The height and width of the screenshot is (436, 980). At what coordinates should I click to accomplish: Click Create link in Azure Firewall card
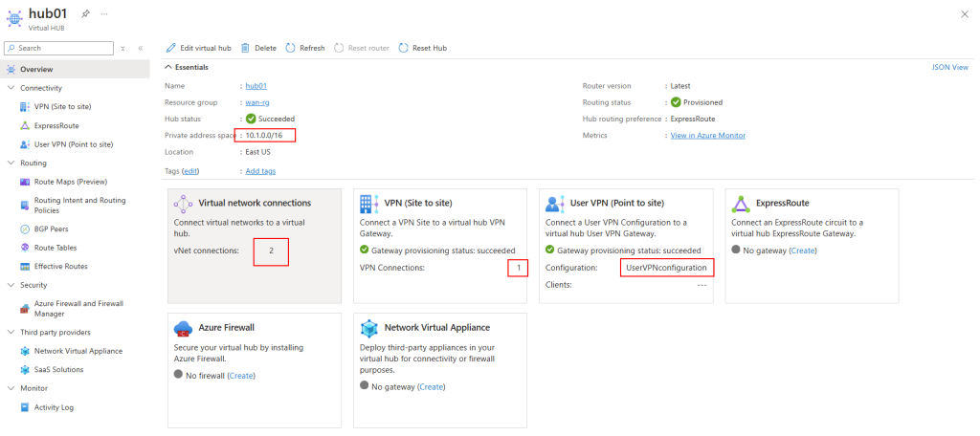(241, 376)
